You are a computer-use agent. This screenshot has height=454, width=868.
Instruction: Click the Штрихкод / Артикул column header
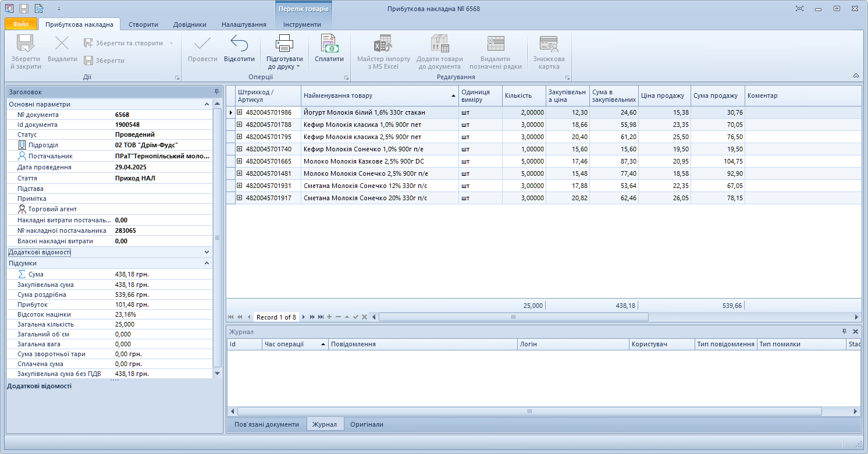[268, 95]
